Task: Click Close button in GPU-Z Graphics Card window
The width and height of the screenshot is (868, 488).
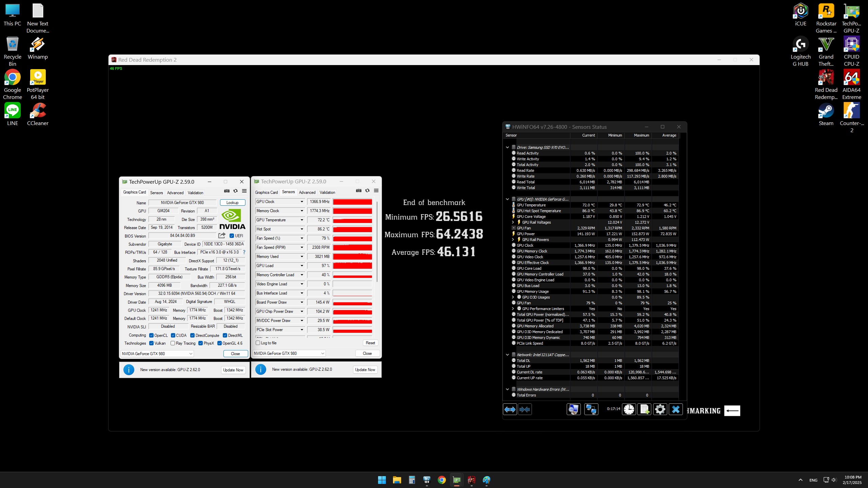Action: (235, 354)
